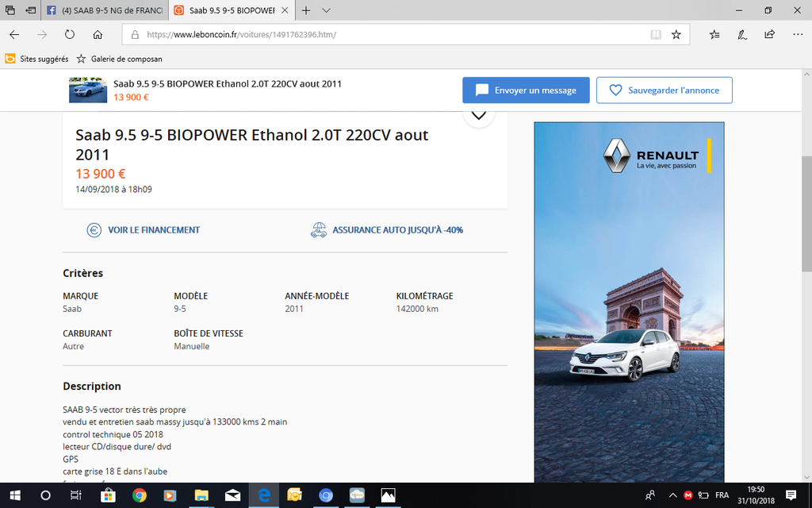Image resolution: width=812 pixels, height=508 pixels.
Task: Open File Explorer from the taskbar
Action: [x=201, y=495]
